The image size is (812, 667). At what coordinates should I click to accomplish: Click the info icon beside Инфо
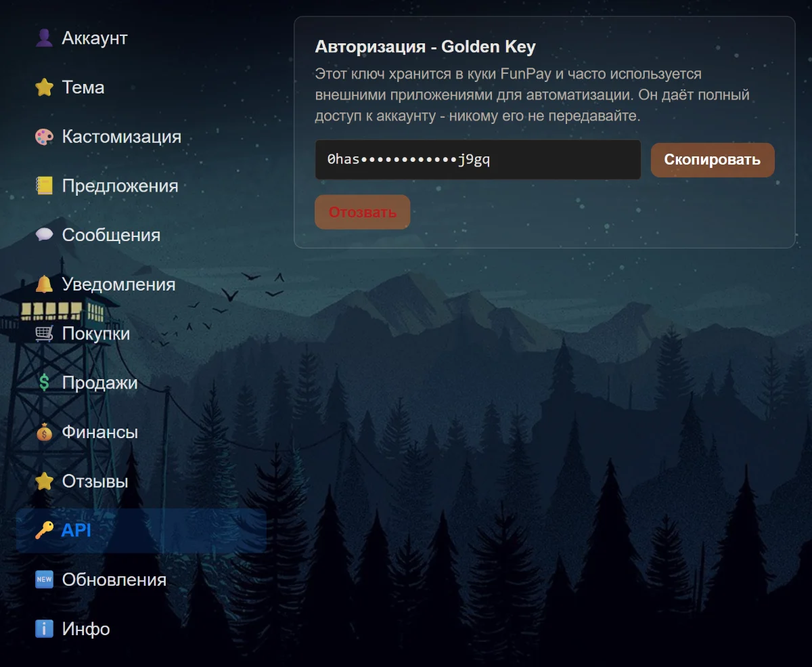tap(44, 629)
